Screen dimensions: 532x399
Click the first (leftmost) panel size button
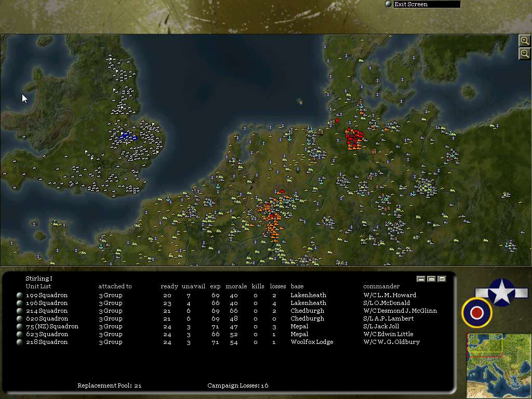point(421,279)
